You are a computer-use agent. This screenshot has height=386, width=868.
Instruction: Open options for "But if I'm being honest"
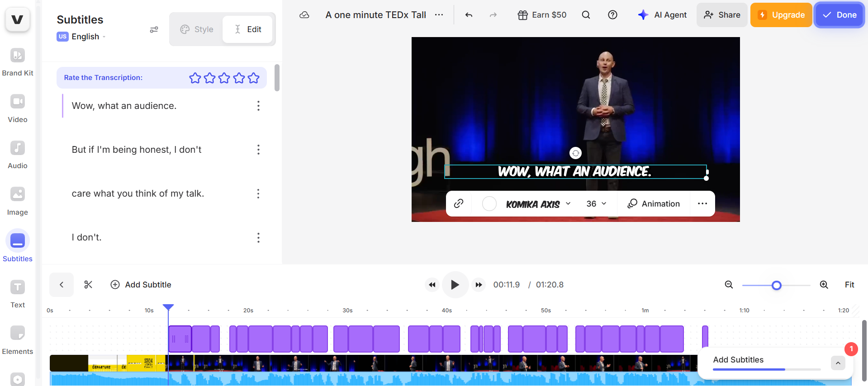click(x=258, y=150)
